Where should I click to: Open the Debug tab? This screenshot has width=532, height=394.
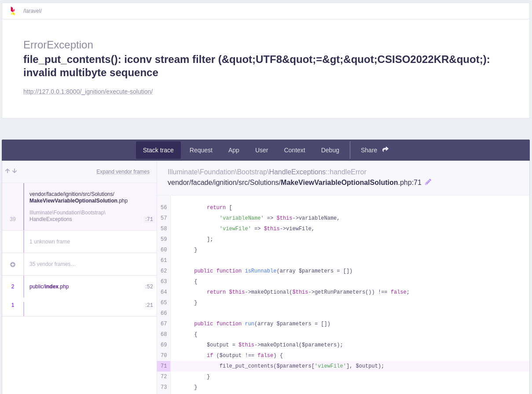[x=330, y=150]
